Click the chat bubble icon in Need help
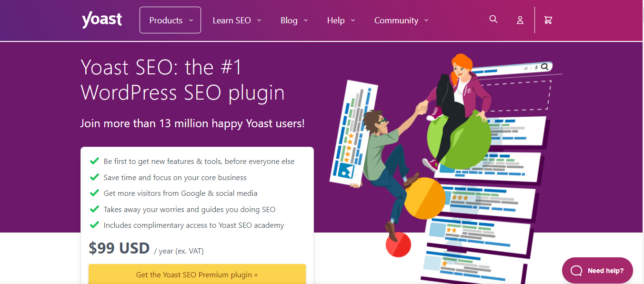This screenshot has width=644, height=284. click(x=576, y=271)
